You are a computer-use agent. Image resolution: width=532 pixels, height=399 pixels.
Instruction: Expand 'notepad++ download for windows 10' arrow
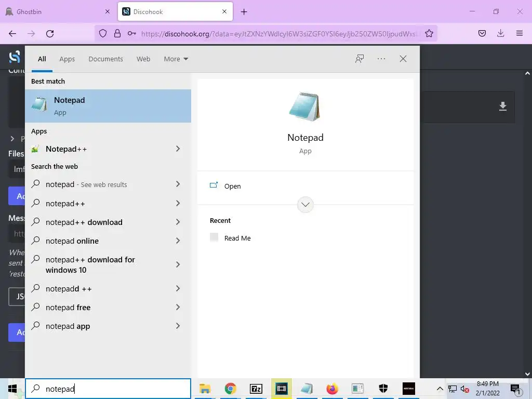178,264
